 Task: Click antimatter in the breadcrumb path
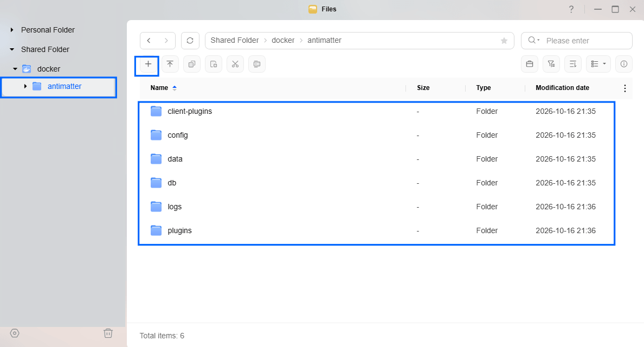tap(325, 40)
